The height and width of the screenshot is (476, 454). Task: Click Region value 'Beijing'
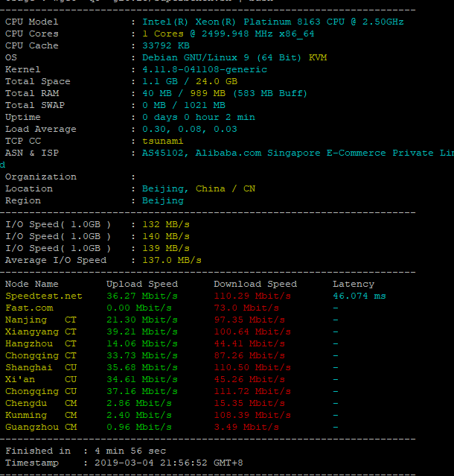[x=163, y=200]
